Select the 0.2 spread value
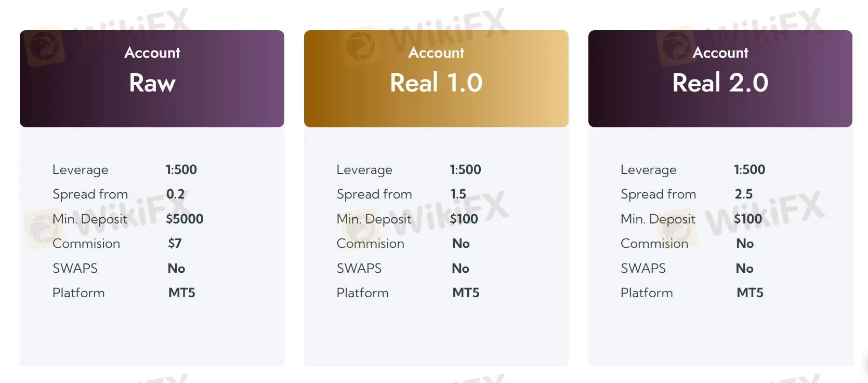 click(175, 194)
